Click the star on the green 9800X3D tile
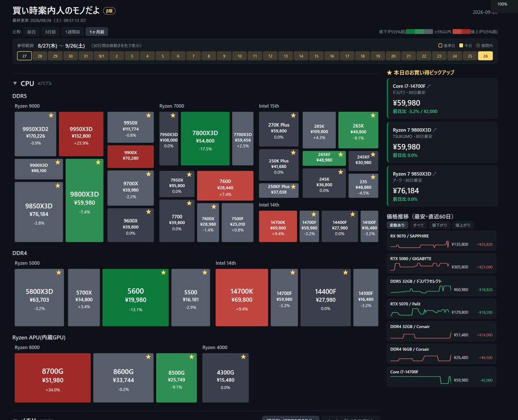Viewport: 518px width, 420px height. pyautogui.click(x=98, y=162)
